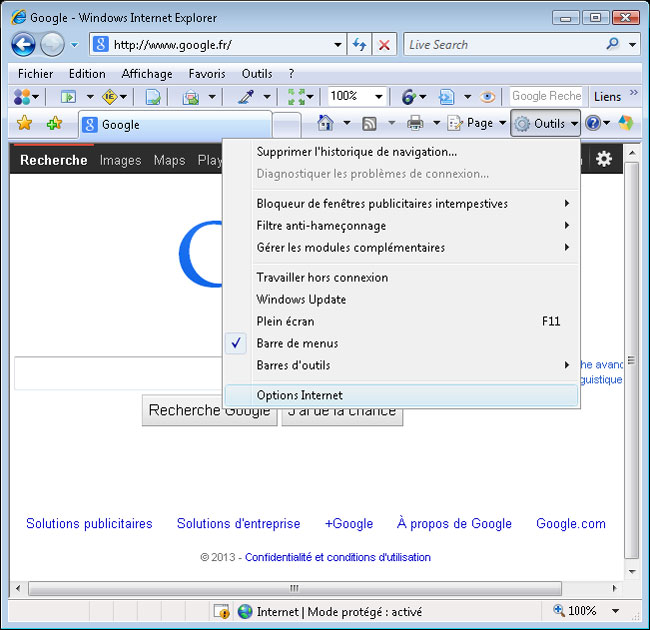The height and width of the screenshot is (630, 650).
Task: Open the Home page icon
Action: pyautogui.click(x=325, y=123)
